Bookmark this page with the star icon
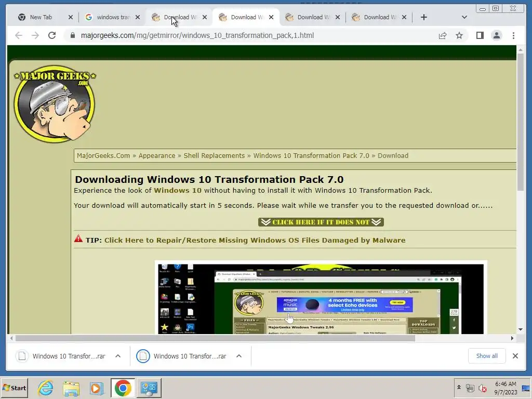 [x=459, y=35]
